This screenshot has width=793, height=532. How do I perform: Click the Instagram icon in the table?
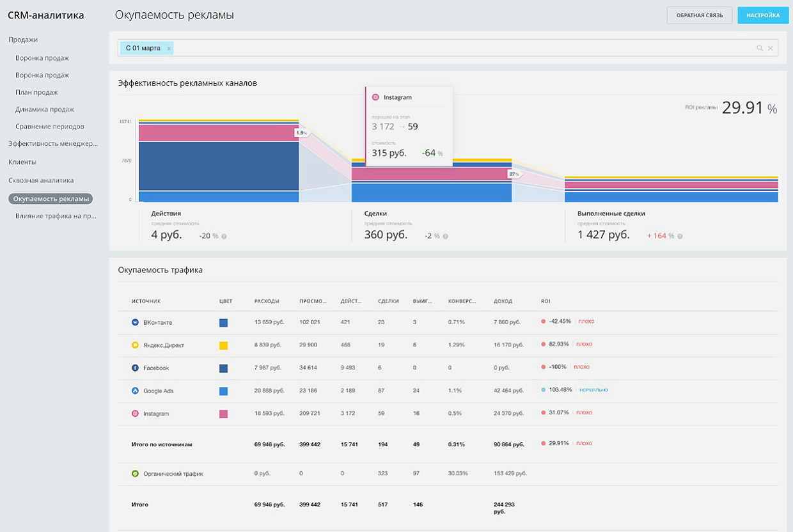(x=135, y=414)
